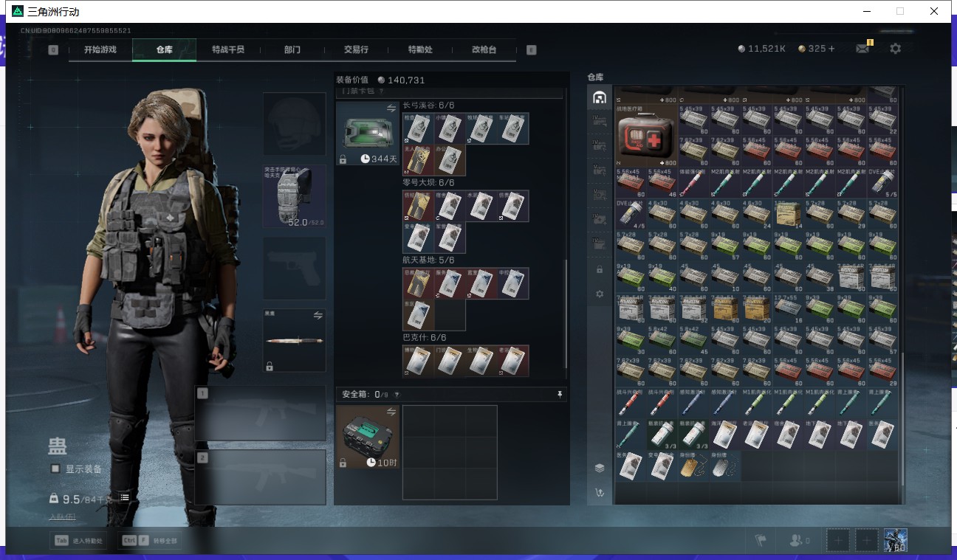This screenshot has height=560, width=957.
Task: Switch to the 特战干员 tab
Action: tap(227, 50)
